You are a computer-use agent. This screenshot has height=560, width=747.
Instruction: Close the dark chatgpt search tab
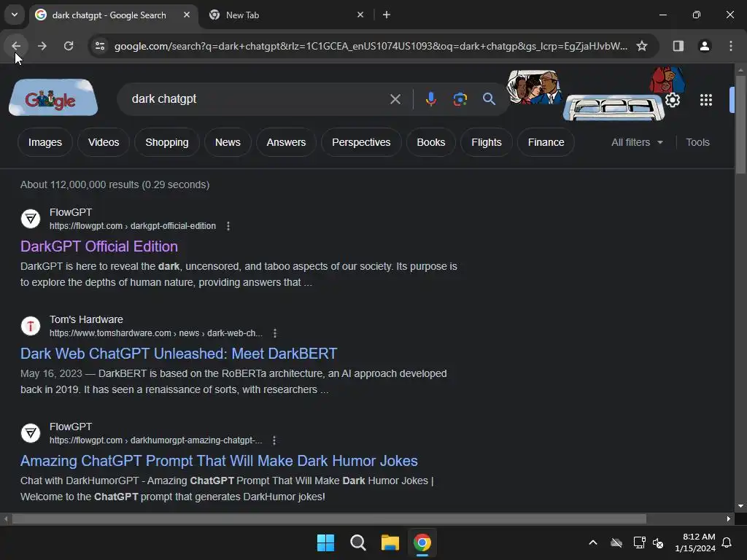pyautogui.click(x=187, y=15)
